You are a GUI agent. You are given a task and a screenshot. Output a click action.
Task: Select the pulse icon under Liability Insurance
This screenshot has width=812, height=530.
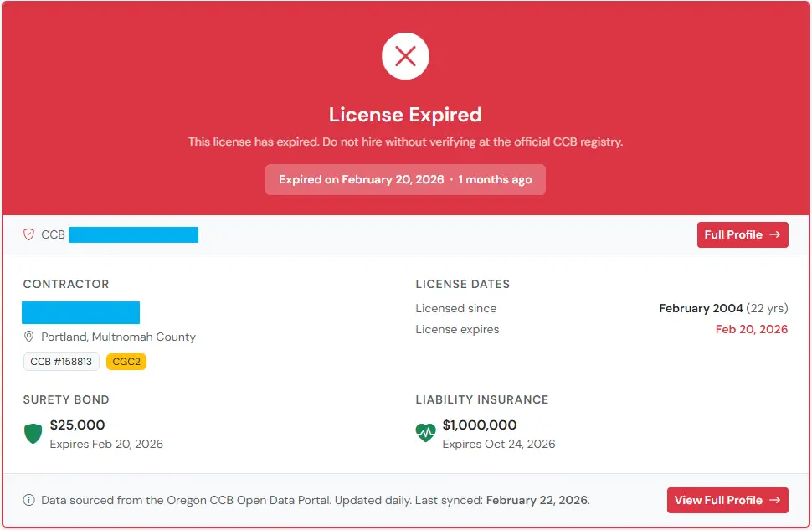(424, 433)
